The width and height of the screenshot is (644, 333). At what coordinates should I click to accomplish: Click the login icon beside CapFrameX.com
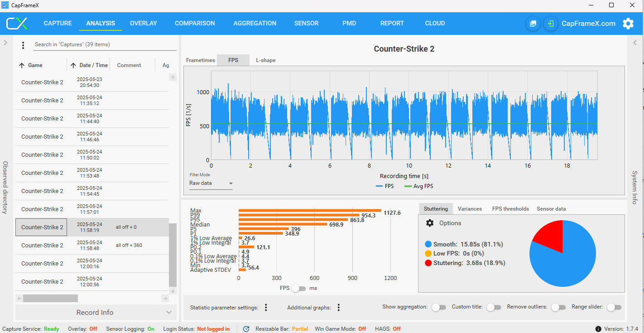[x=550, y=24]
